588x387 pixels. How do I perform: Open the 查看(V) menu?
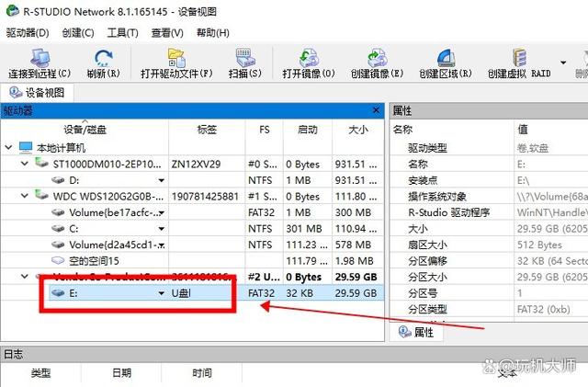[x=167, y=33]
